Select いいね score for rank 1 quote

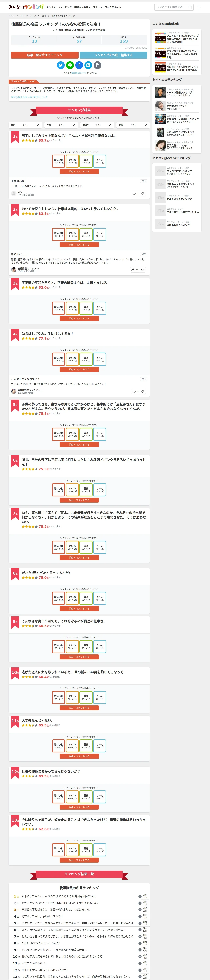72,161
